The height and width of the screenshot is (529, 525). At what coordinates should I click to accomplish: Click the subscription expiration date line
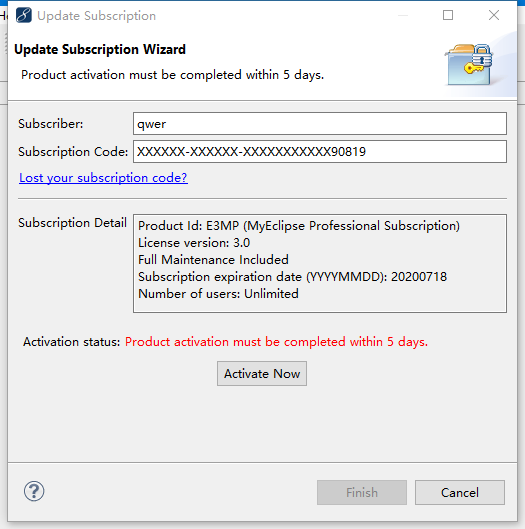click(x=293, y=277)
